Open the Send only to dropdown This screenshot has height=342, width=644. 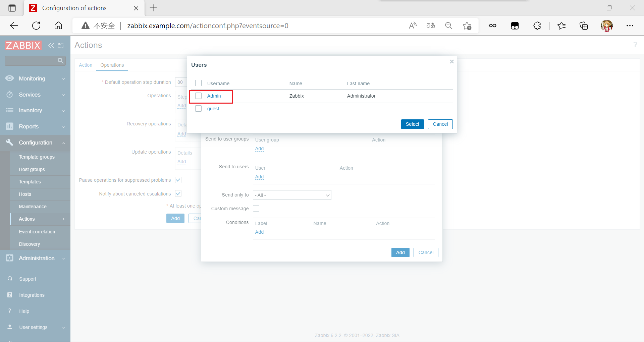click(292, 195)
